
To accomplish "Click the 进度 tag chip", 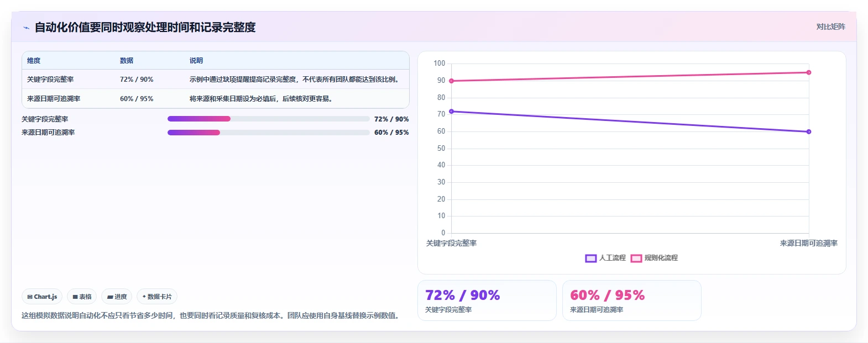I will click(117, 297).
